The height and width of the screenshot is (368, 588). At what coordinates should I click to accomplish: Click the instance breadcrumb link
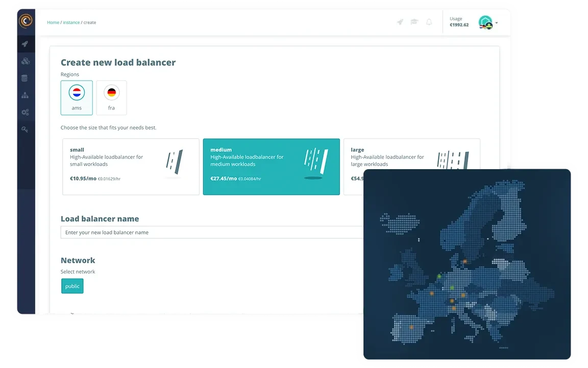pyautogui.click(x=71, y=22)
